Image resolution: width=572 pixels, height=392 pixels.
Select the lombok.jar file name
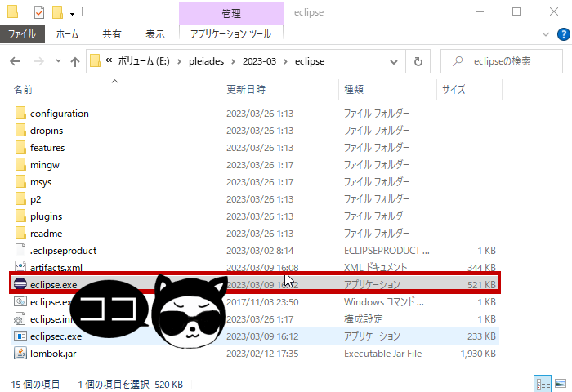click(53, 354)
